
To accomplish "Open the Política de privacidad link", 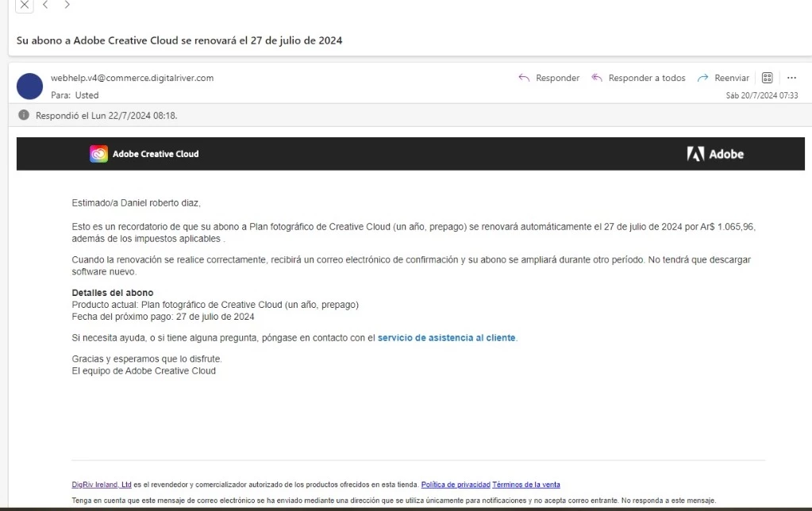I will click(456, 485).
